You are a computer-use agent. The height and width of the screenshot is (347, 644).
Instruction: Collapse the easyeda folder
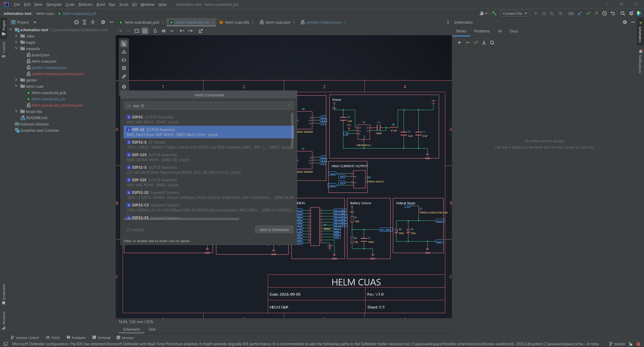[16, 49]
